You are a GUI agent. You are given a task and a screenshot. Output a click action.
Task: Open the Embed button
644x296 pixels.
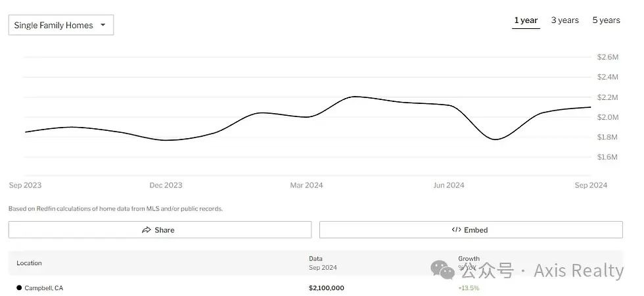[471, 230]
